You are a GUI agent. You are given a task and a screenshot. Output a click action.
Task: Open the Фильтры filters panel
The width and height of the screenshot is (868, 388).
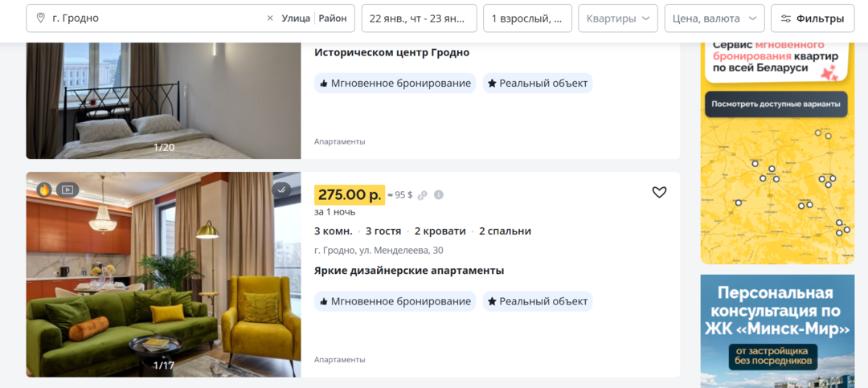813,18
